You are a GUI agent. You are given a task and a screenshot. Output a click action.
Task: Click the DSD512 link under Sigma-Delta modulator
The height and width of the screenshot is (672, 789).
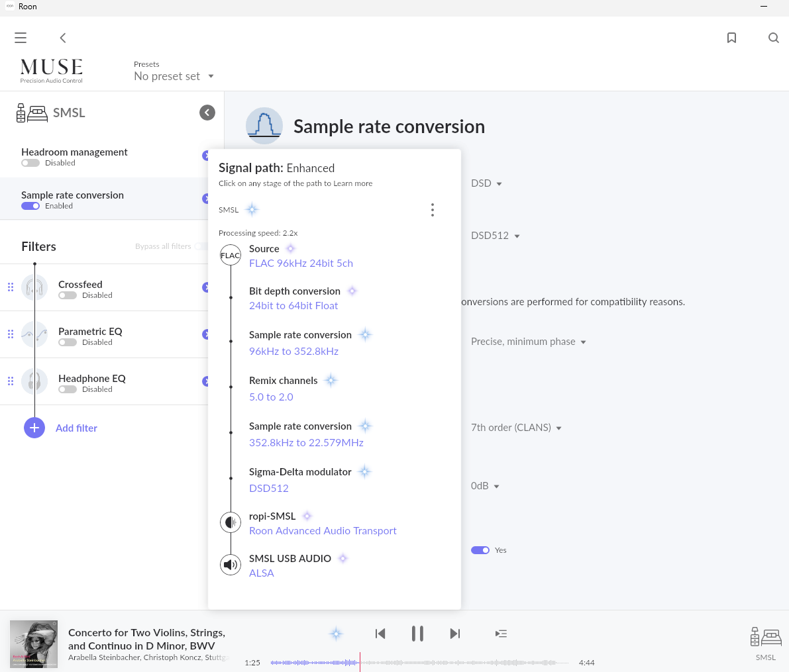tap(269, 489)
